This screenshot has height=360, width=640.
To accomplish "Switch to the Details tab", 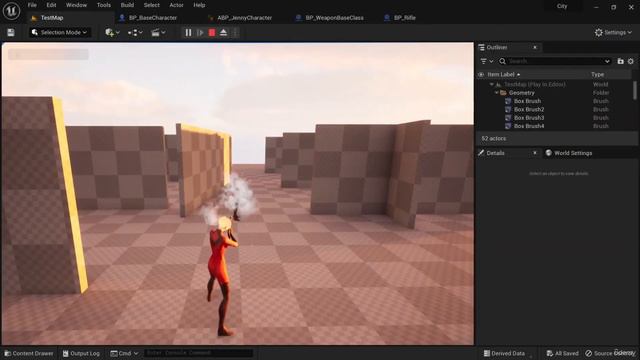I will tap(495, 153).
